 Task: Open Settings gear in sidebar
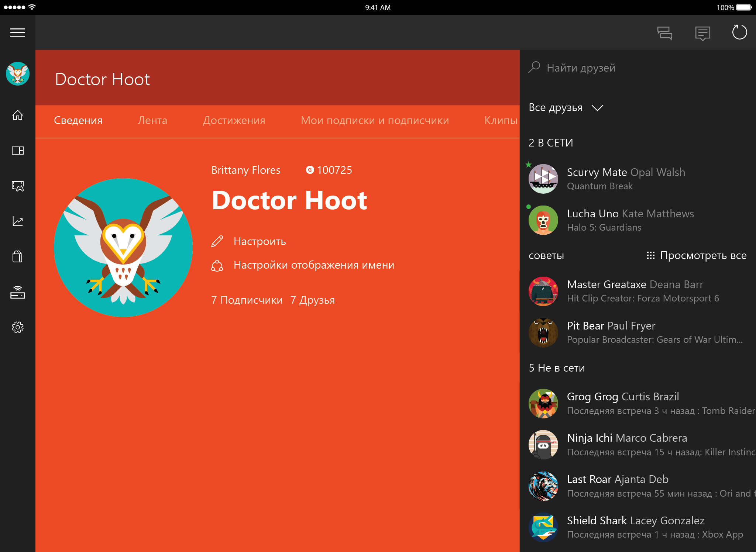tap(17, 327)
